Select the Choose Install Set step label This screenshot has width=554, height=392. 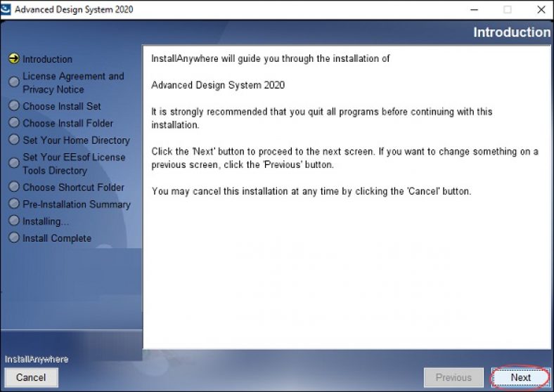(x=62, y=106)
